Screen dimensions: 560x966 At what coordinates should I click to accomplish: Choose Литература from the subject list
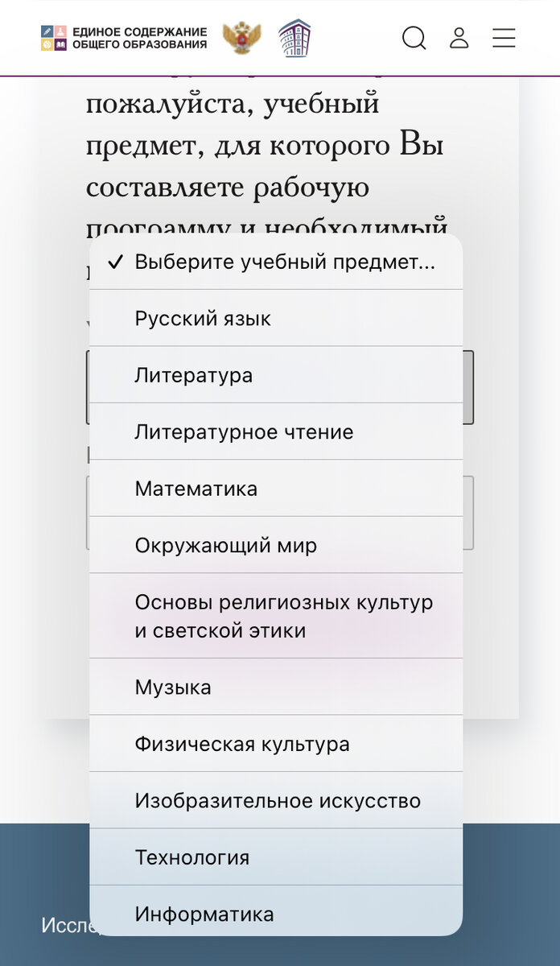[276, 374]
